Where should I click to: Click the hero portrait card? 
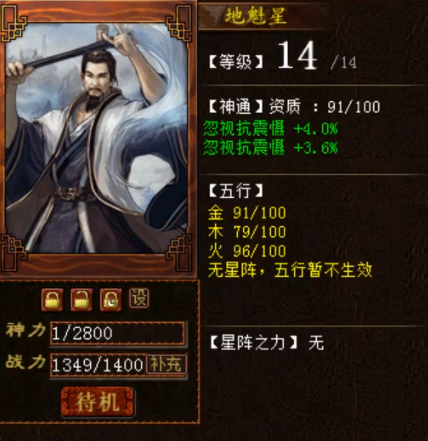[97, 137]
